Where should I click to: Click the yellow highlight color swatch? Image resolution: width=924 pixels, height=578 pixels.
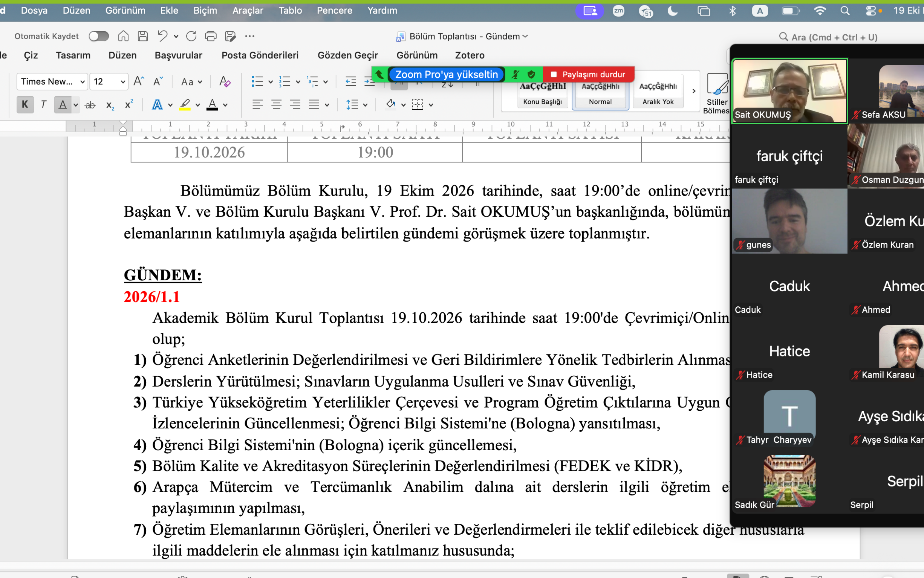point(185,105)
